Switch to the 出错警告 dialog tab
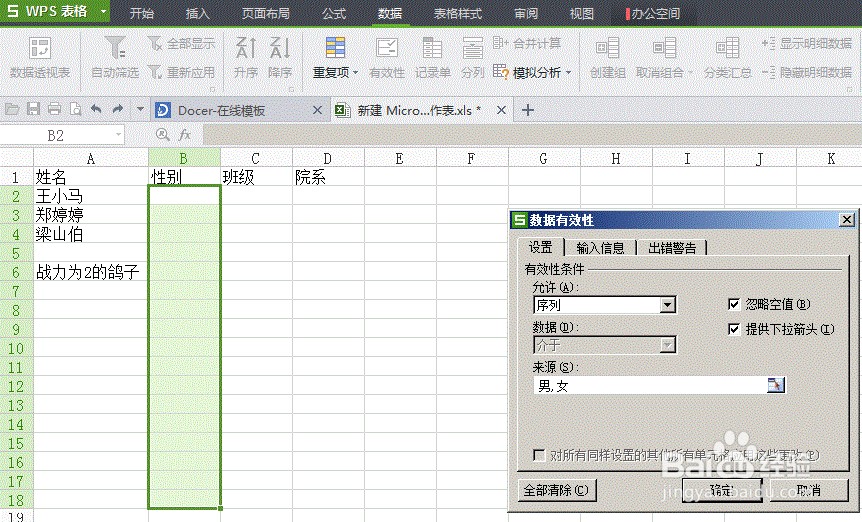The width and height of the screenshot is (862, 522). point(672,248)
